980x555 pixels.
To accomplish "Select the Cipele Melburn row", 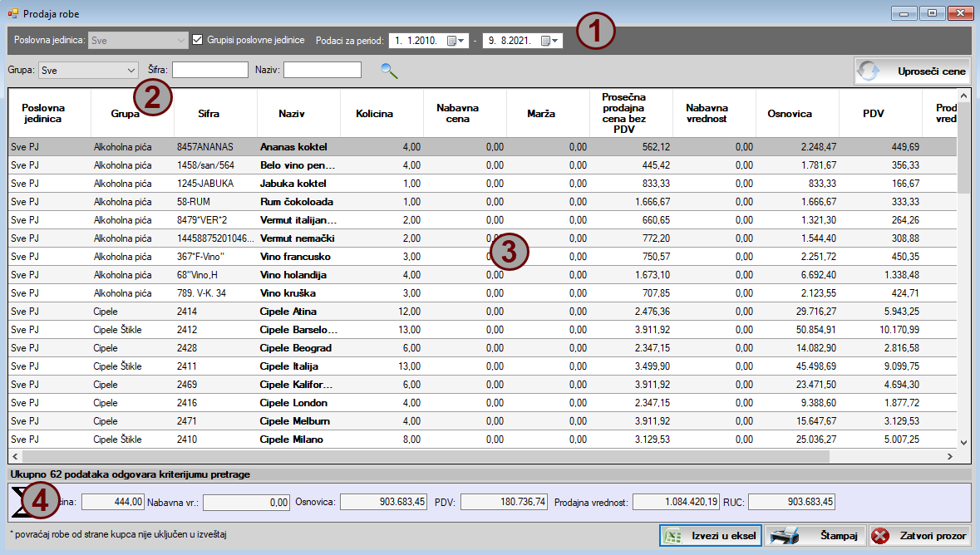I will (482, 420).
